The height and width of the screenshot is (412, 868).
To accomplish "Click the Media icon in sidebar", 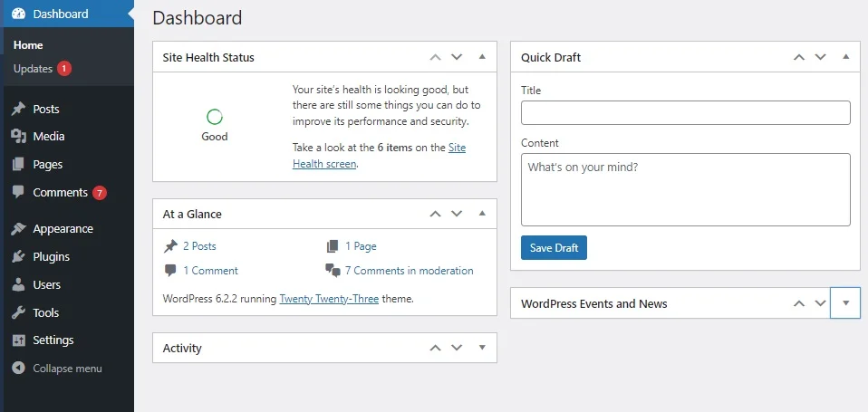I will point(18,136).
